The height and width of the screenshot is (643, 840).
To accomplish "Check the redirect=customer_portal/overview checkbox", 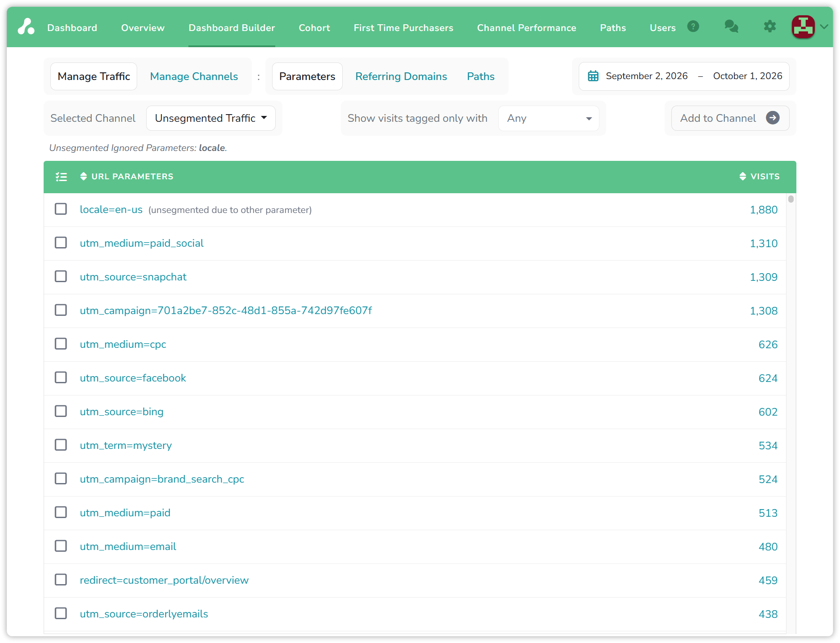I will click(x=61, y=580).
